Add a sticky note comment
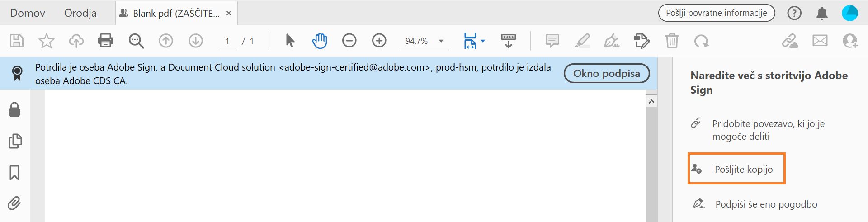The image size is (868, 222). pyautogui.click(x=552, y=41)
